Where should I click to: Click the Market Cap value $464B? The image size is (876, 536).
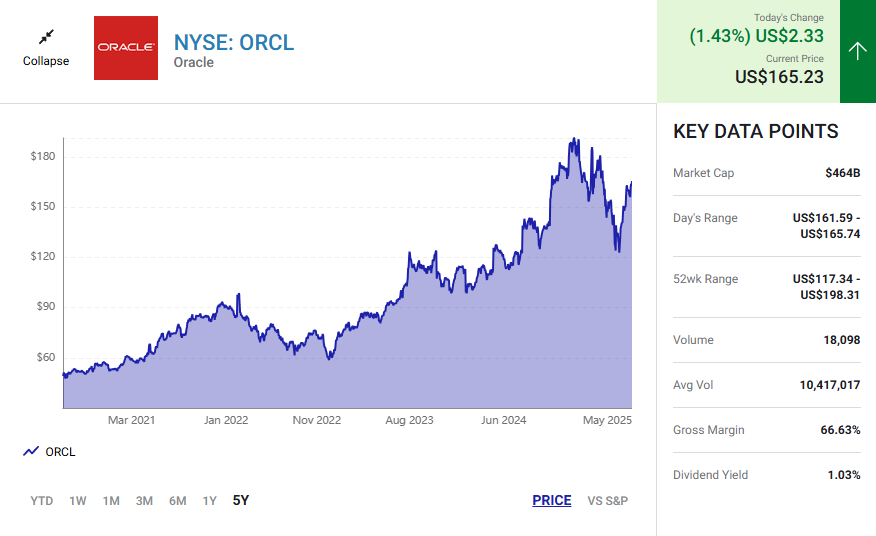842,173
